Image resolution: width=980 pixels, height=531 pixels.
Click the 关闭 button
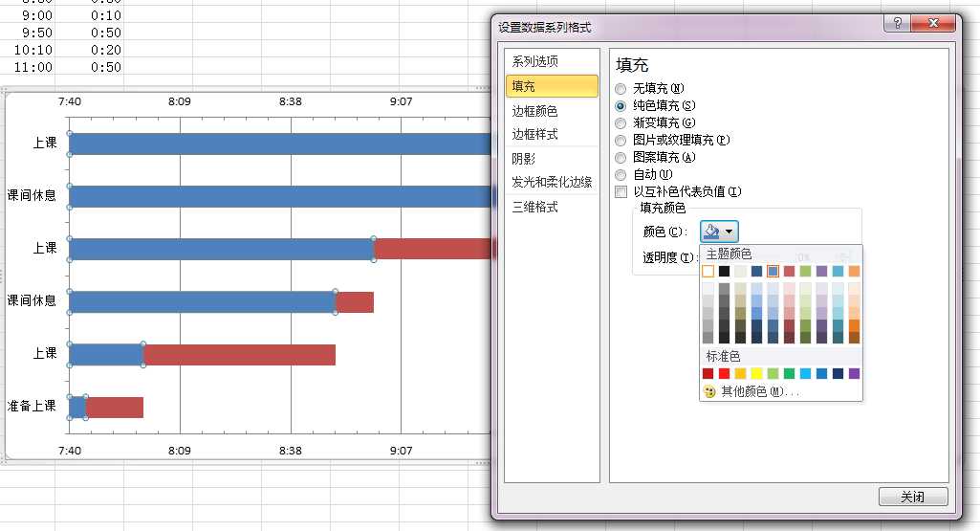tap(913, 497)
